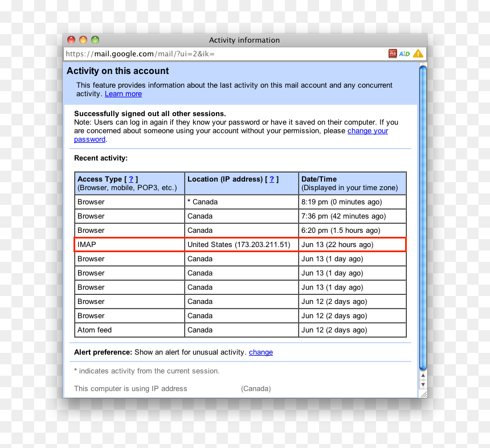Image resolution: width=490 pixels, height=448 pixels.
Task: Click the A.D extension icon in address bar
Action: pyautogui.click(x=405, y=54)
